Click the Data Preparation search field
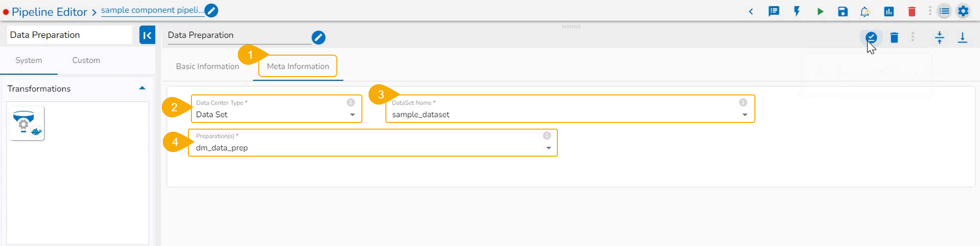The height and width of the screenshot is (246, 980). pyautogui.click(x=69, y=35)
